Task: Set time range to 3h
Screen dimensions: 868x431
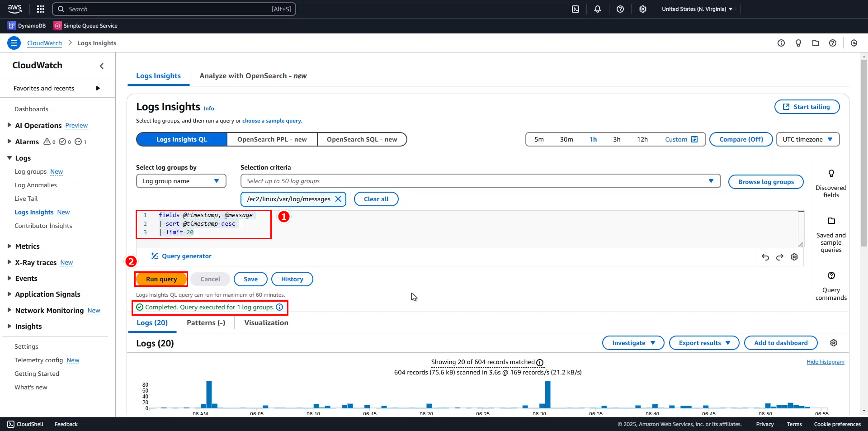Action: (617, 139)
